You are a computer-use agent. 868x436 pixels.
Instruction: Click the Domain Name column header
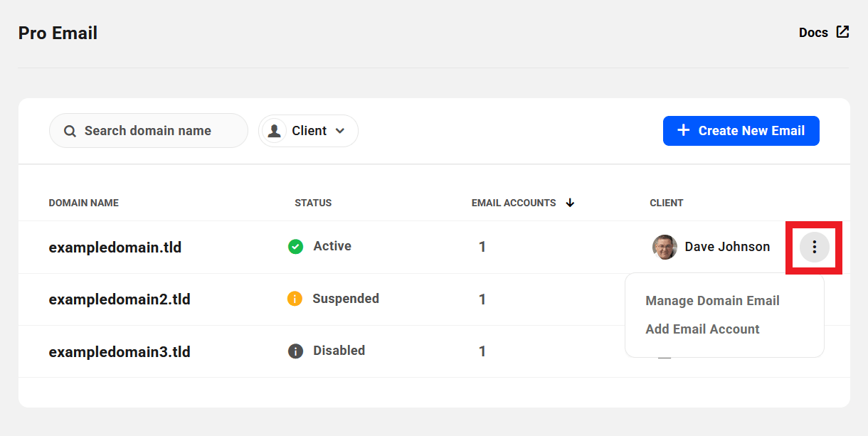click(x=84, y=203)
